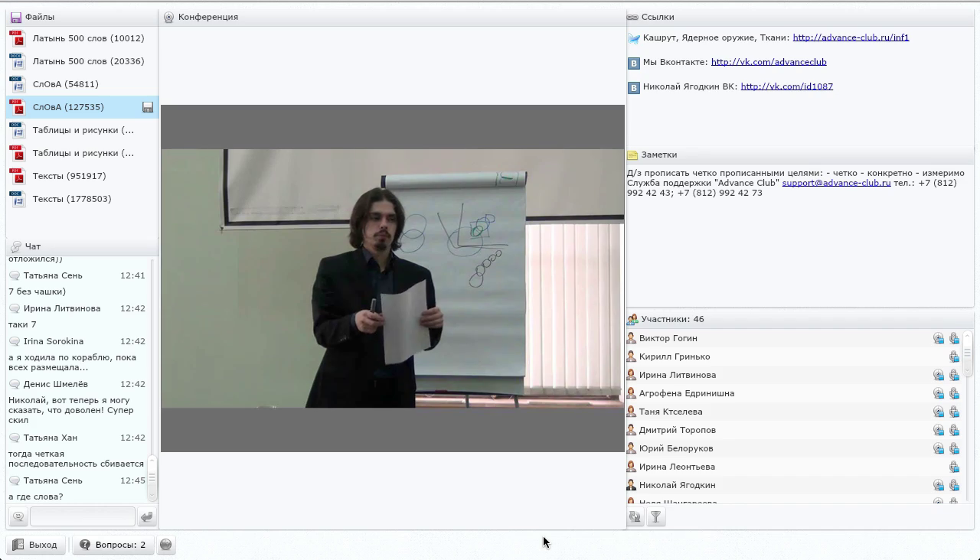
Task: Click the chat message input field
Action: tap(83, 517)
